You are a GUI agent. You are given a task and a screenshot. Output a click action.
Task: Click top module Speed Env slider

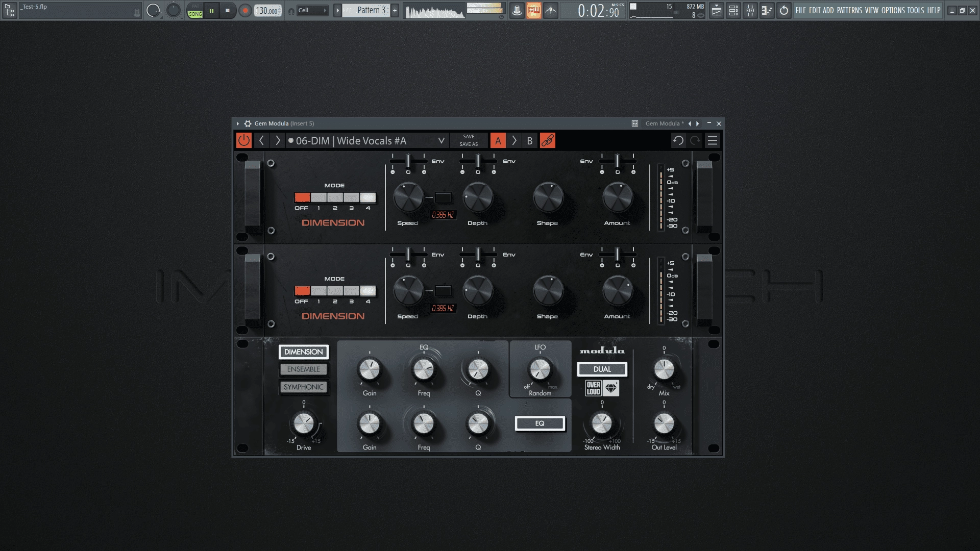(408, 161)
